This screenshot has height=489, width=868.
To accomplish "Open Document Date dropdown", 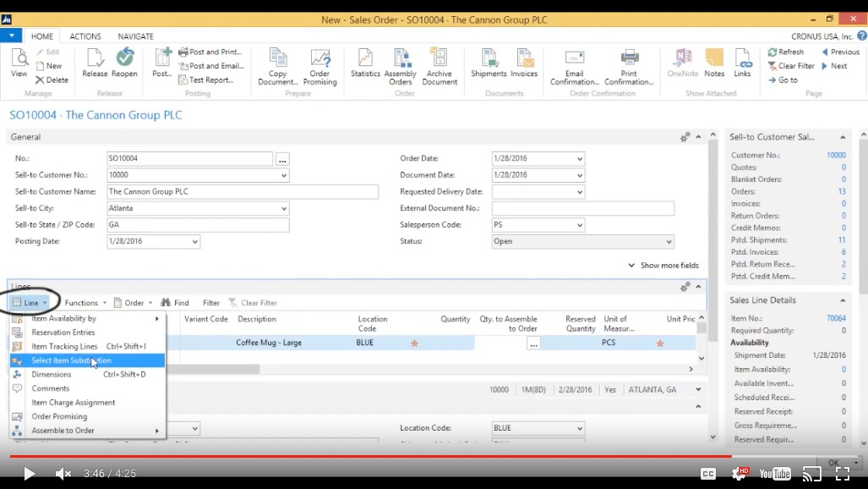I will pos(580,175).
